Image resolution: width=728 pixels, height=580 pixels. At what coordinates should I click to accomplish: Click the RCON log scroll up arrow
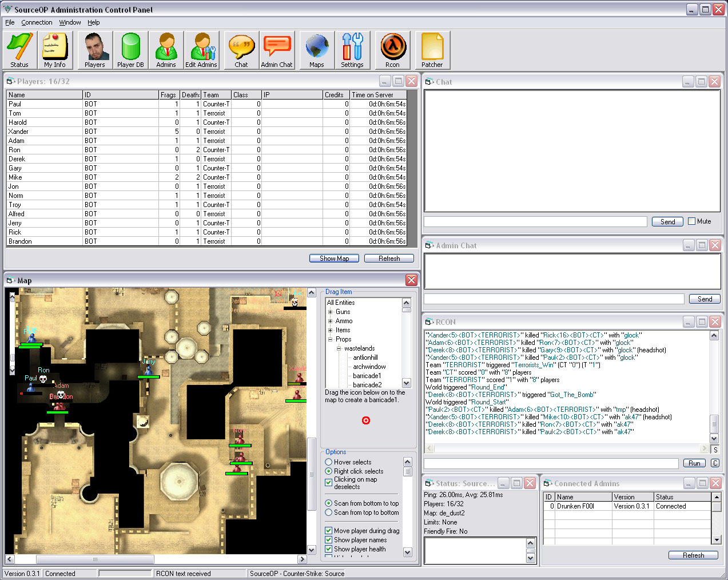(714, 336)
